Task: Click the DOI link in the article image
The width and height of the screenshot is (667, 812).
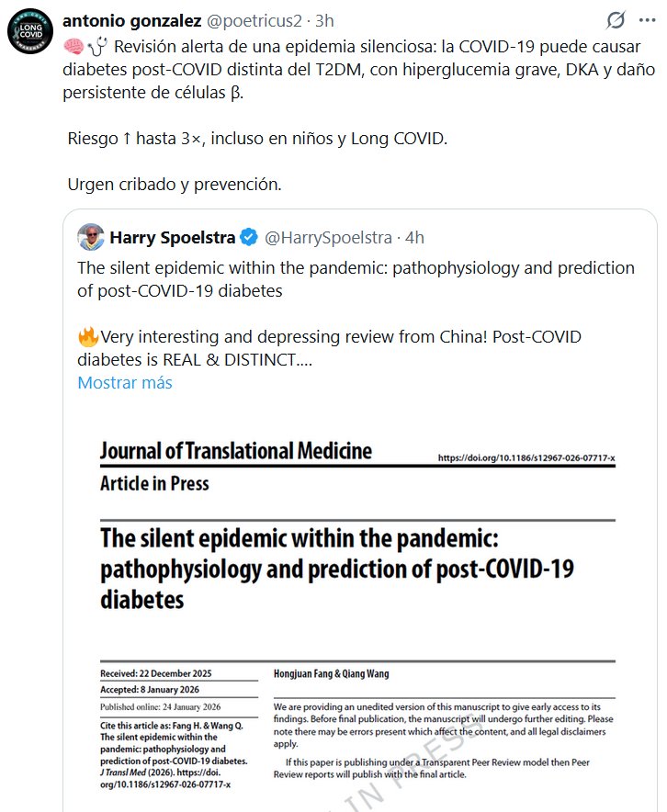Action: click(x=526, y=457)
